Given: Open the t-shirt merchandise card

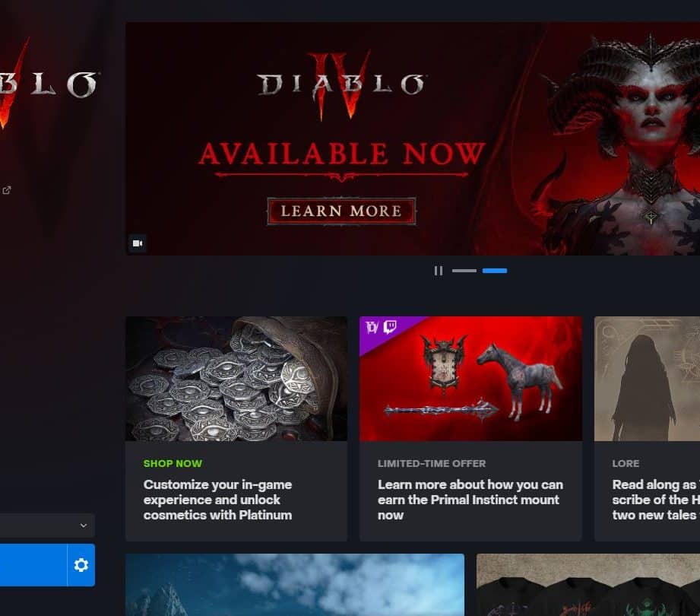Looking at the screenshot, I should 588,585.
